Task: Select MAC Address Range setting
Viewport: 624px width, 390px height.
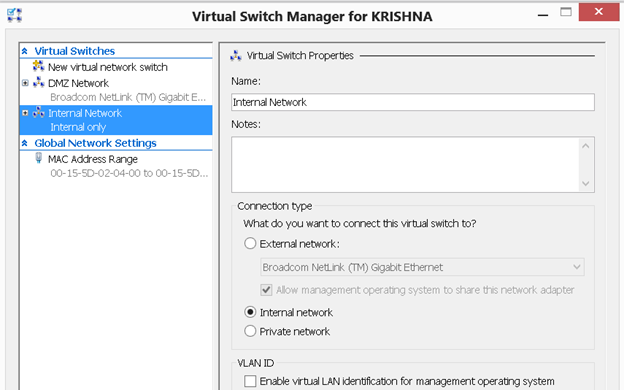Action: [93, 159]
